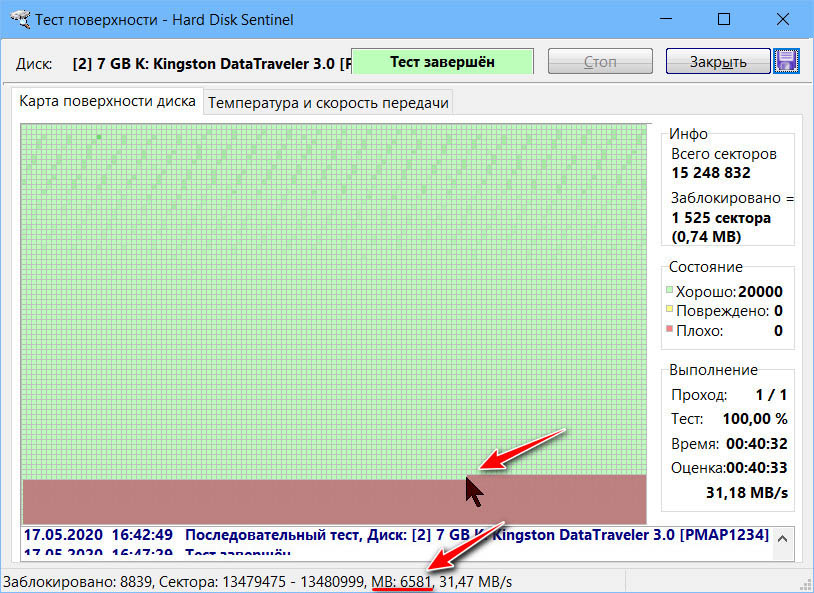Click the Тест завершён progress status bar

point(442,62)
